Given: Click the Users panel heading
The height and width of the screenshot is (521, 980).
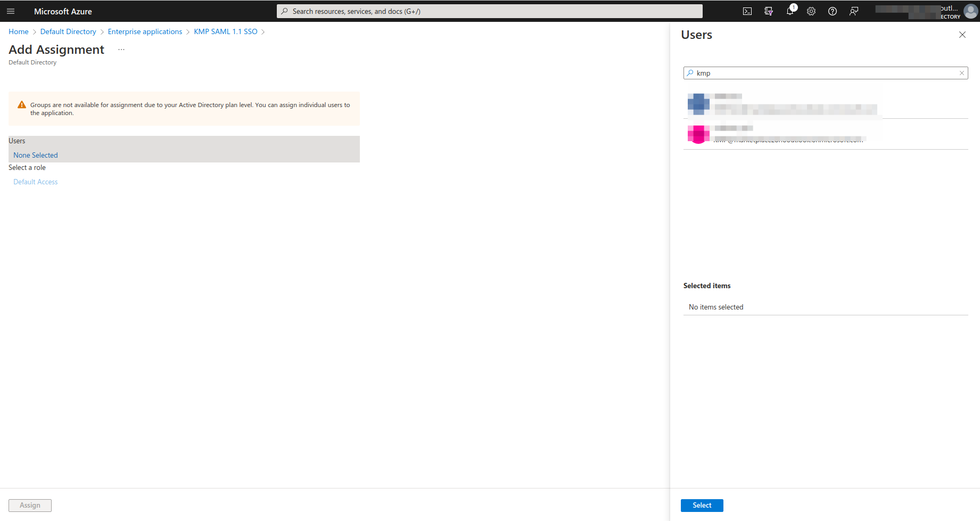Looking at the screenshot, I should tap(696, 35).
